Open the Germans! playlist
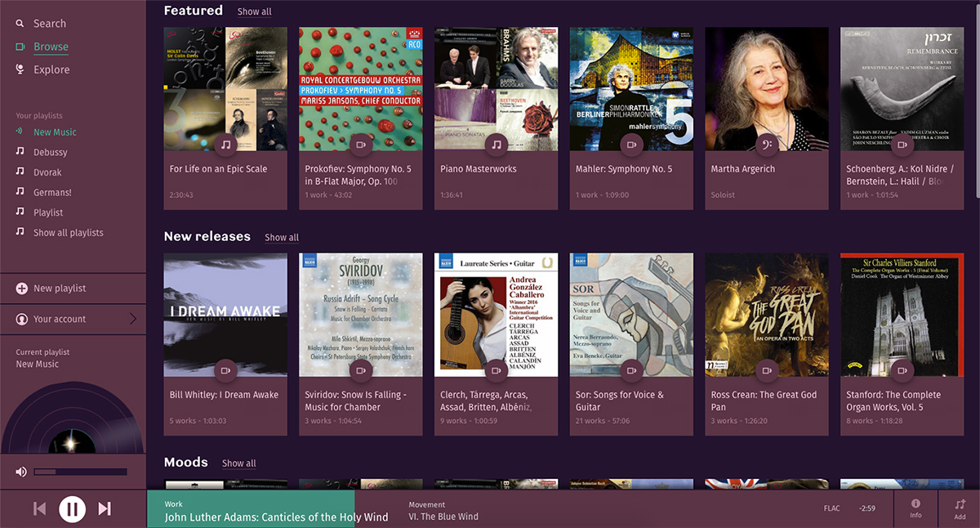 coord(52,192)
